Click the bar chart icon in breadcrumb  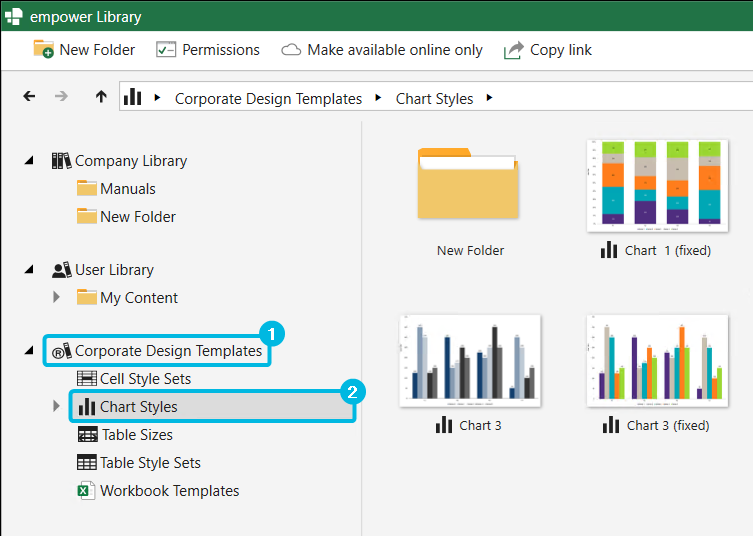(133, 97)
